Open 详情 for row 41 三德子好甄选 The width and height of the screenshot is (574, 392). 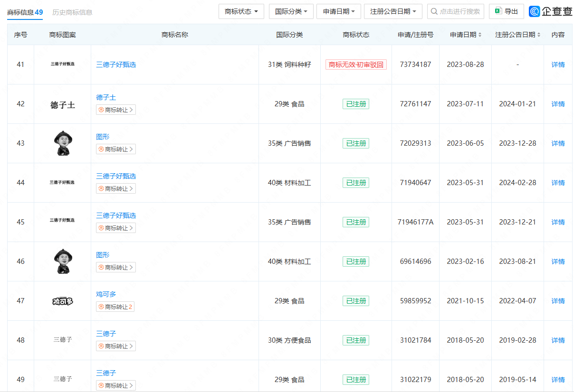(x=558, y=65)
